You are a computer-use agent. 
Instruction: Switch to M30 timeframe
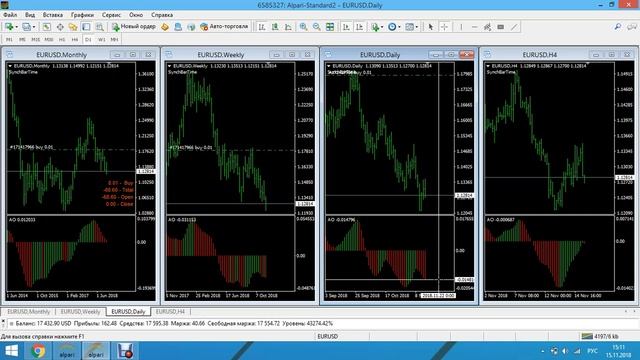49,40
